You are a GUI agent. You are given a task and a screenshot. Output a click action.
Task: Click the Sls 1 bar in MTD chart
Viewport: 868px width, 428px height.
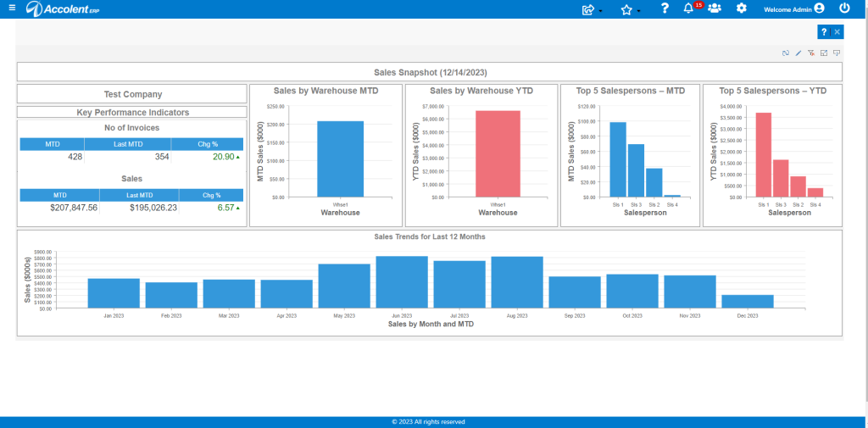(x=618, y=159)
